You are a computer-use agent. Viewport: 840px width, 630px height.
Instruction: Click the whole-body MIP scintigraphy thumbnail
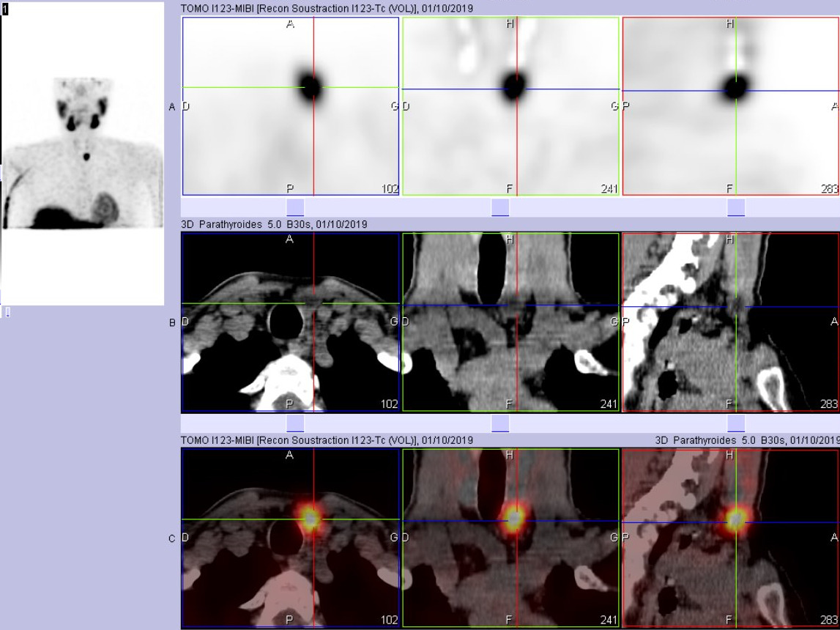(x=83, y=154)
